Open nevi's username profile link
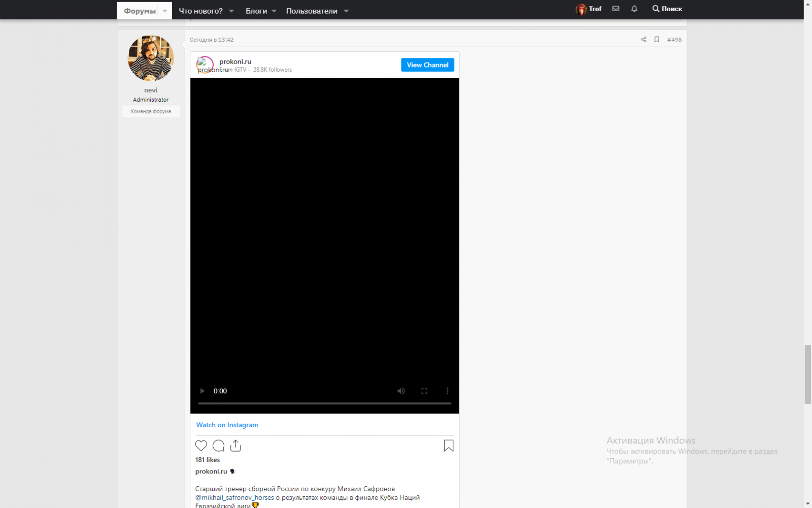Image resolution: width=812 pixels, height=508 pixels. pyautogui.click(x=151, y=90)
